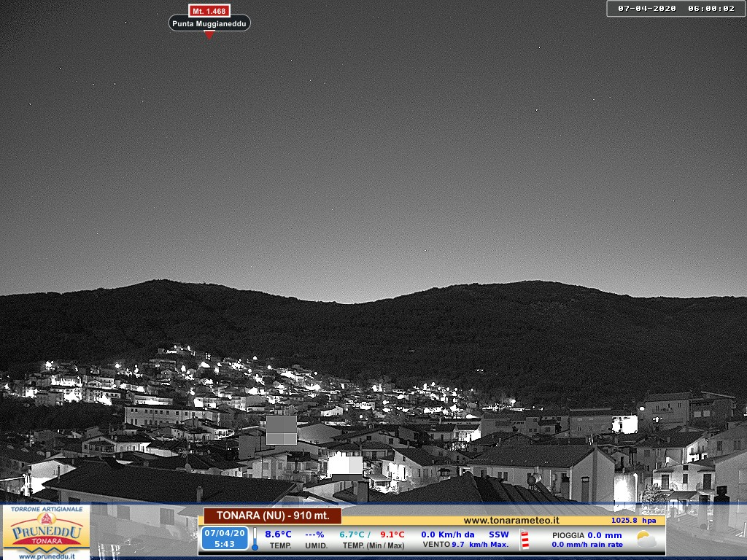Image resolution: width=747 pixels, height=560 pixels.
Task: Click the TEMP. (Min / Max) label
Action: pyautogui.click(x=373, y=545)
